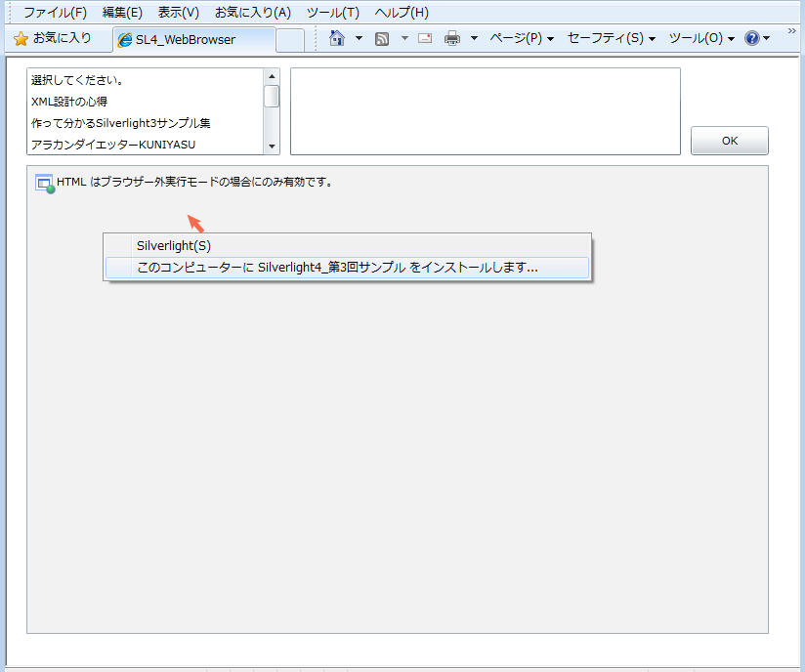Click the HTML out-of-browser notice icon
Viewport: 805px width, 672px height.
coord(45,184)
